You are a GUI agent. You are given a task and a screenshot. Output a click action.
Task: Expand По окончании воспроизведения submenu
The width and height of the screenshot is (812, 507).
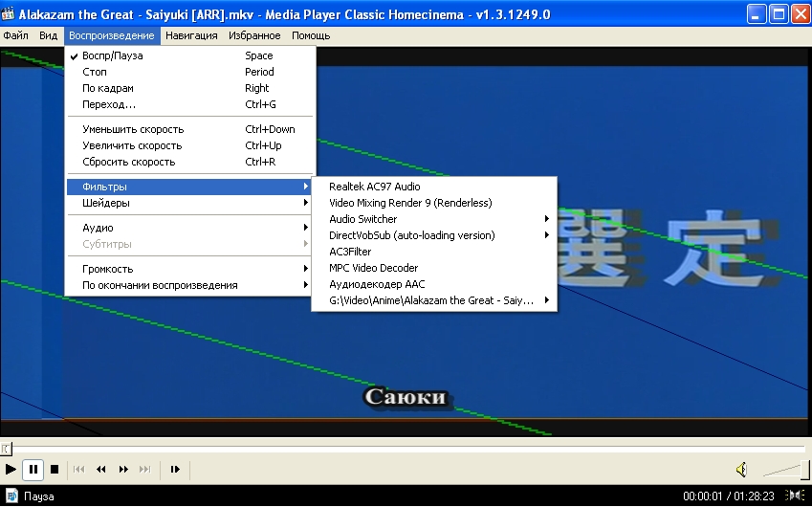tap(189, 285)
